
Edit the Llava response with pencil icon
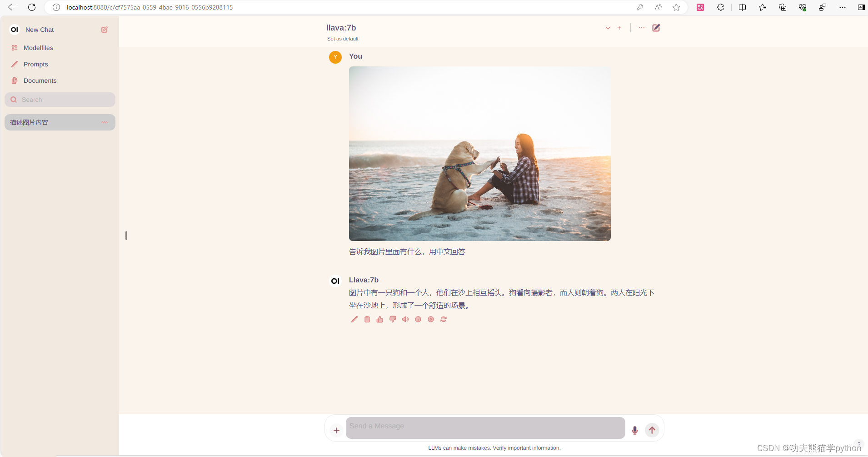[x=354, y=319]
